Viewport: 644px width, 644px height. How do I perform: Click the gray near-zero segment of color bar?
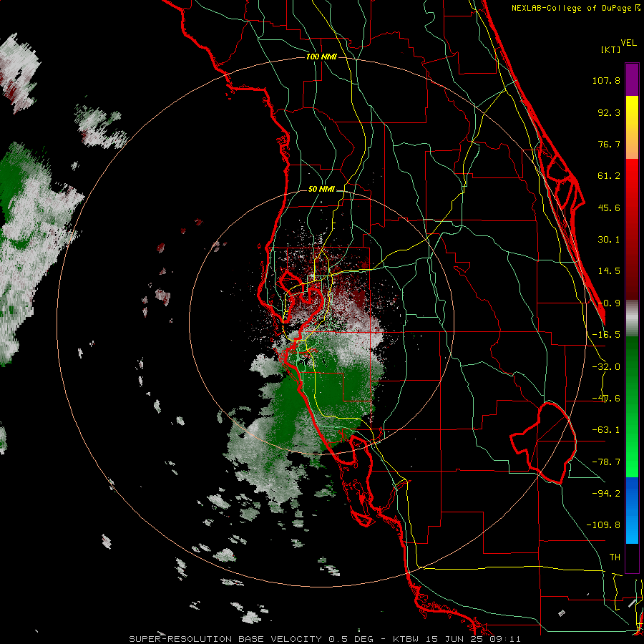coord(632,318)
